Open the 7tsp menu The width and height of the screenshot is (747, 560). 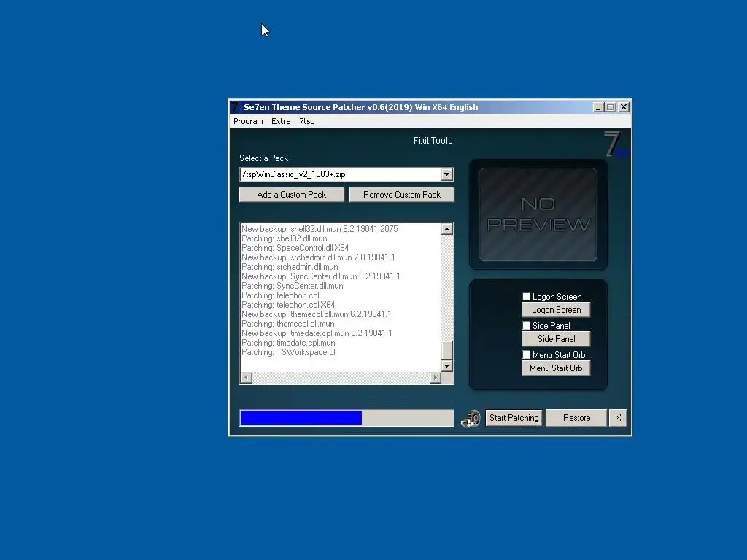click(307, 121)
